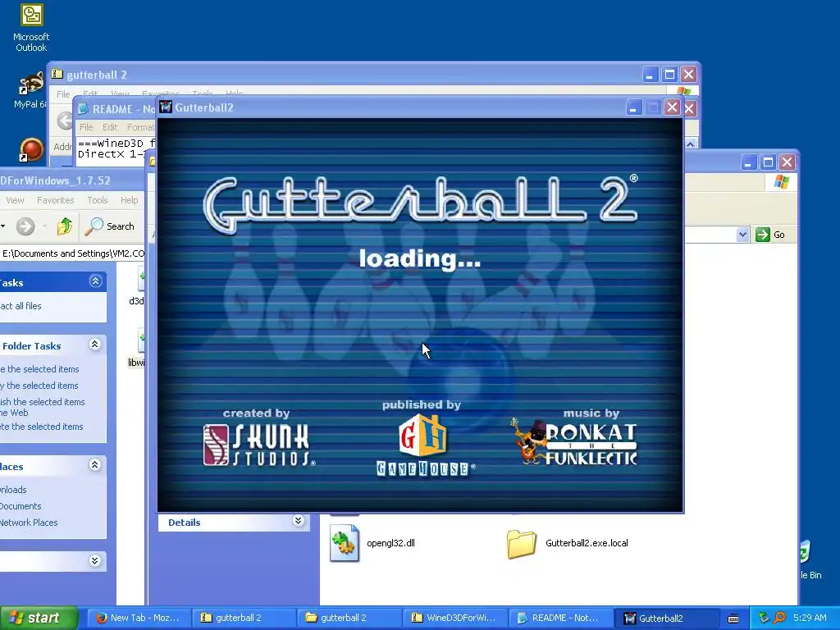Click the Network Places link in sidebar
This screenshot has height=630, width=840.
[29, 523]
